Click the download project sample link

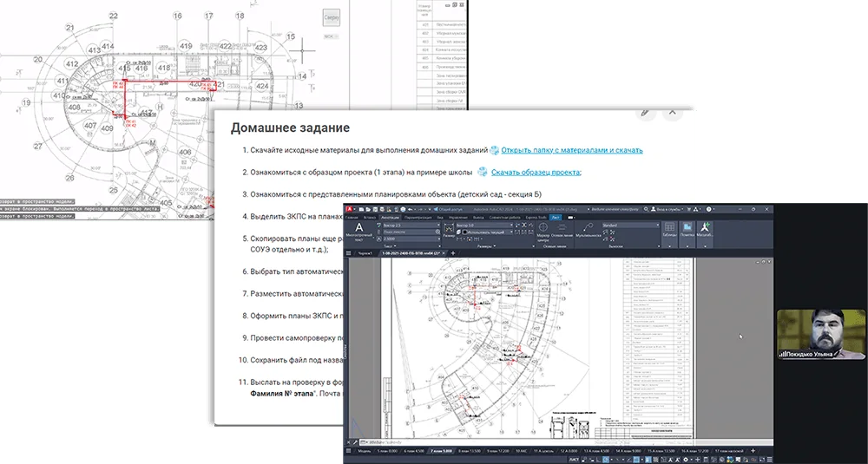tap(536, 172)
